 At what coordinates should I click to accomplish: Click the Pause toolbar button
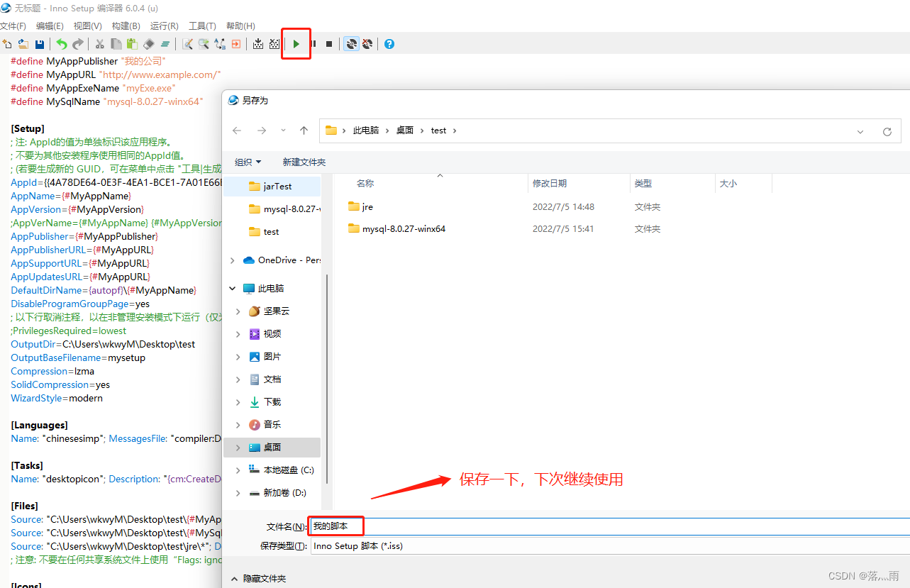pyautogui.click(x=313, y=44)
